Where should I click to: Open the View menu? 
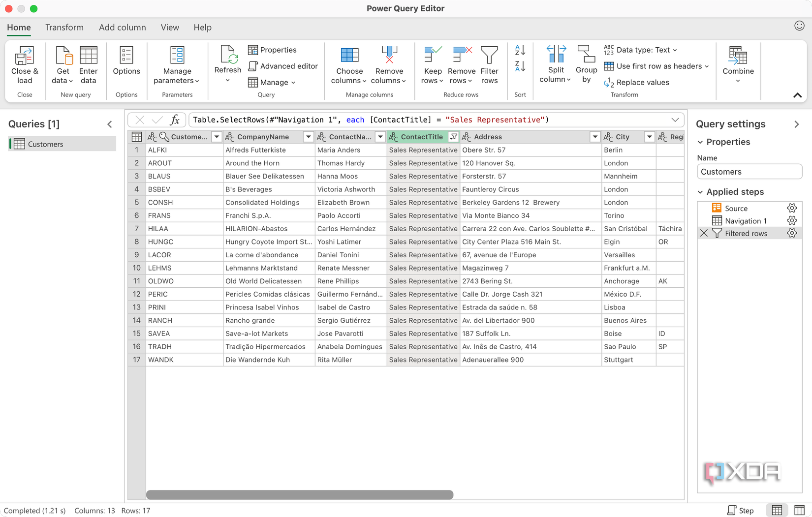(169, 28)
